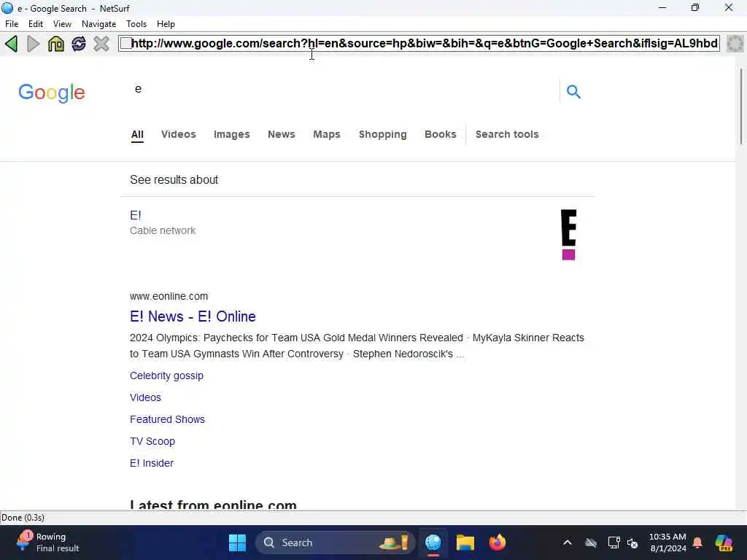This screenshot has height=560, width=747.
Task: Open File Explorer from the taskbar
Action: [x=465, y=542]
